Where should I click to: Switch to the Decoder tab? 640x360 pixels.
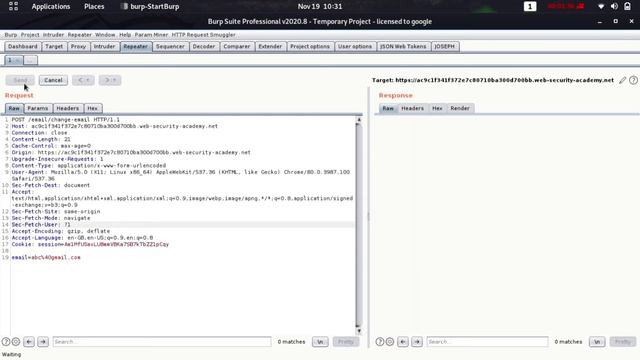[204, 47]
